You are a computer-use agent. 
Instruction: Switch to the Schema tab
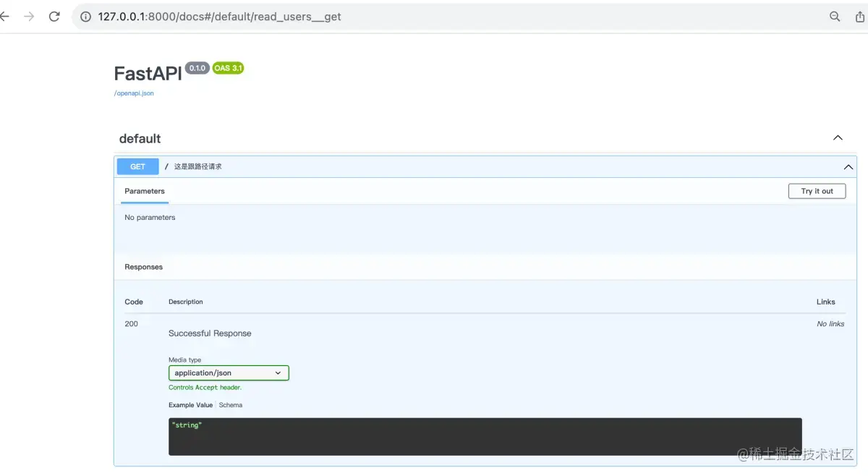click(x=231, y=405)
